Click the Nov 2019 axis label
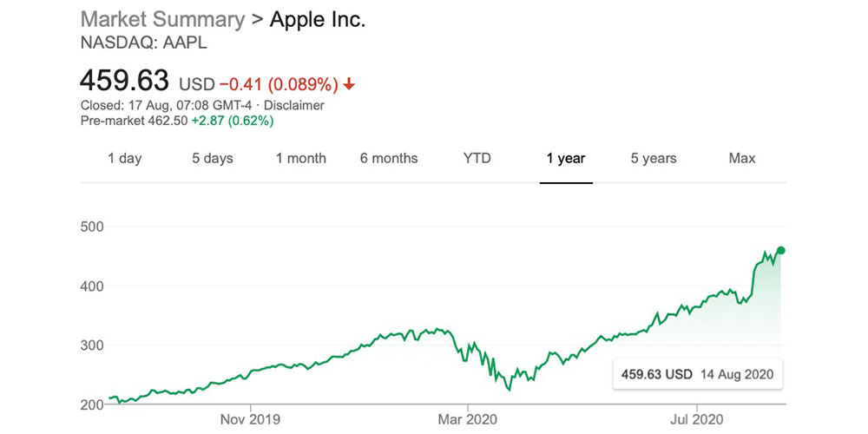868x434 pixels. click(x=250, y=419)
